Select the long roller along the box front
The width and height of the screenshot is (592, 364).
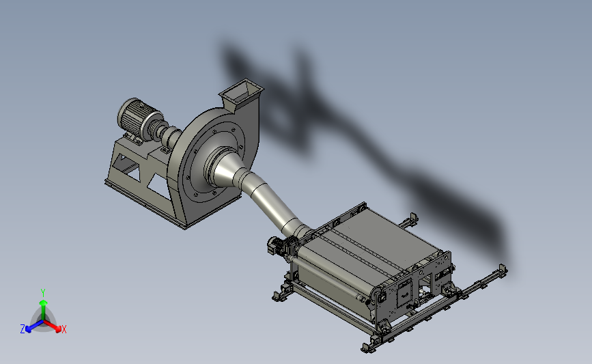click(x=326, y=278)
